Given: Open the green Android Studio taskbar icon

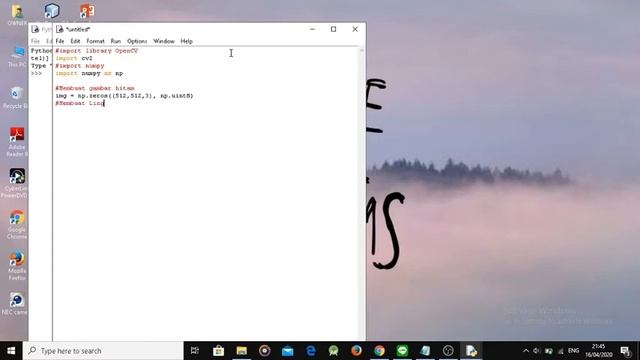Looking at the screenshot, I should [x=333, y=351].
